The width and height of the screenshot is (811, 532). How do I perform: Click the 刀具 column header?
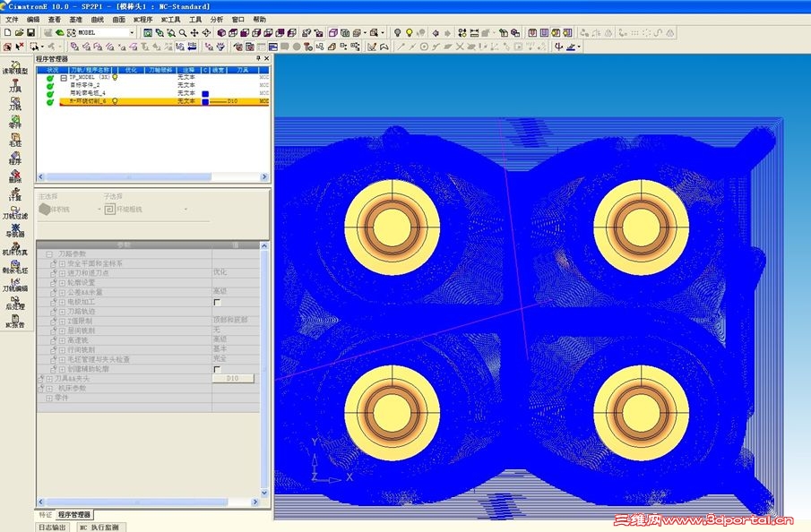[243, 70]
